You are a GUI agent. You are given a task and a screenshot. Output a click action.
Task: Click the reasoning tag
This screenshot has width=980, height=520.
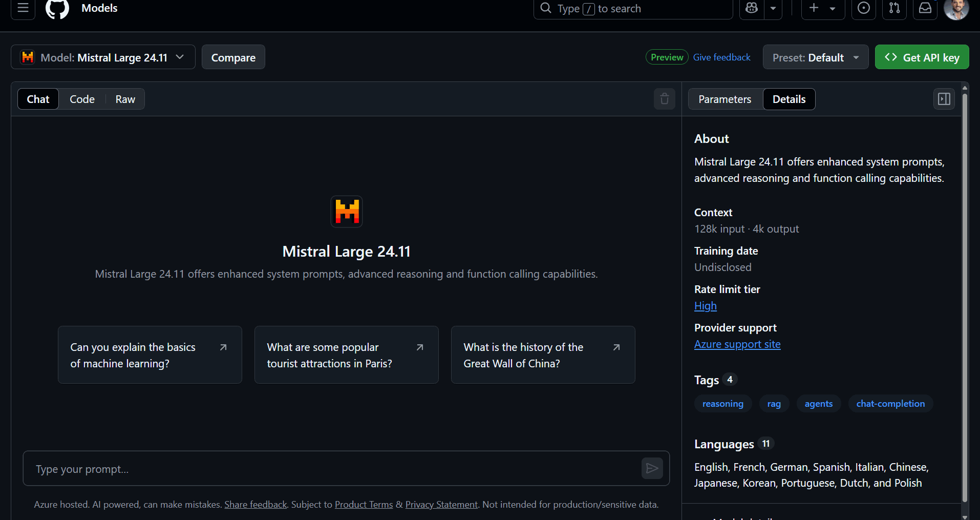[x=723, y=404]
